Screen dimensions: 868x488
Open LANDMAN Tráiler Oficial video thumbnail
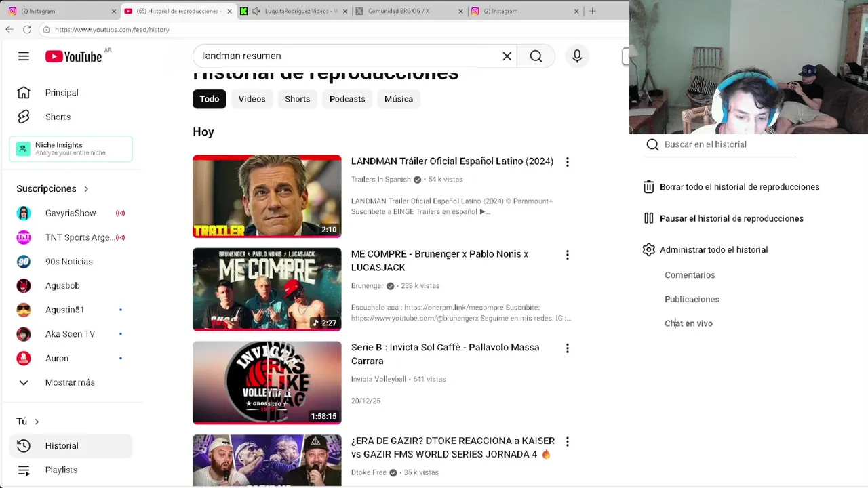tap(267, 197)
